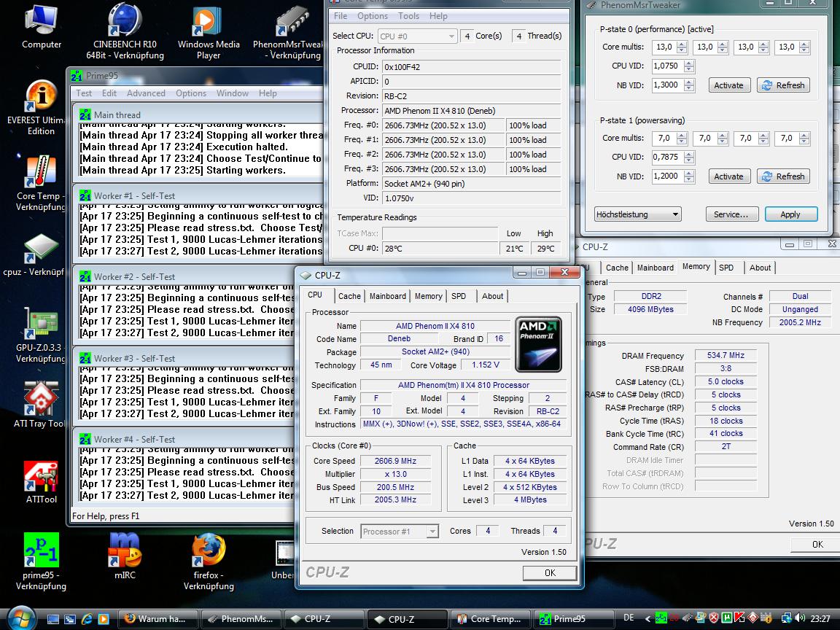Adjust P-state 1 CPU VID spinner
The height and width of the screenshot is (630, 840).
click(689, 157)
